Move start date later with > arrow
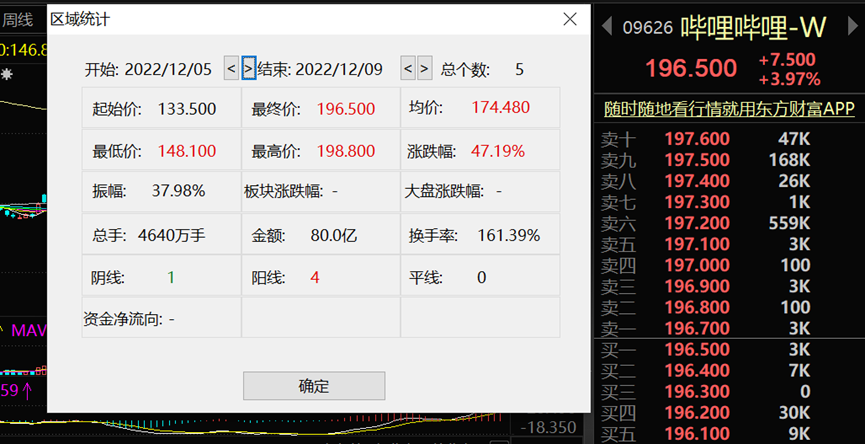The image size is (865, 444). pyautogui.click(x=249, y=68)
